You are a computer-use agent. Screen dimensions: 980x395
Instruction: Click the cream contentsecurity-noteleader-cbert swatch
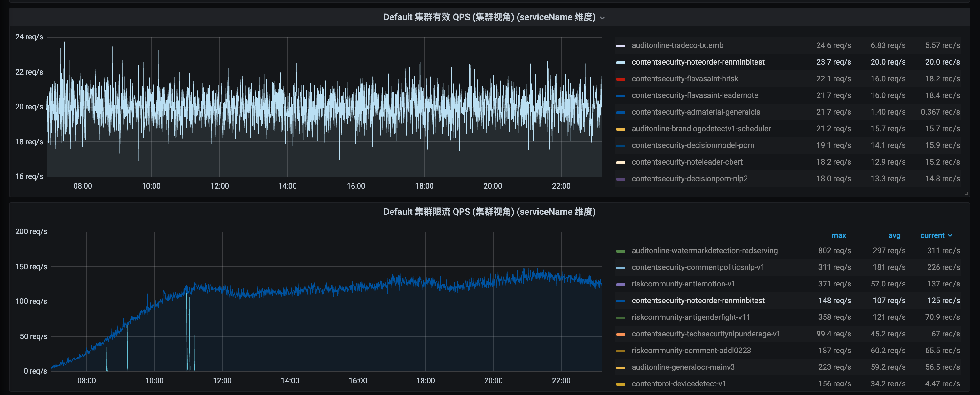tap(620, 162)
